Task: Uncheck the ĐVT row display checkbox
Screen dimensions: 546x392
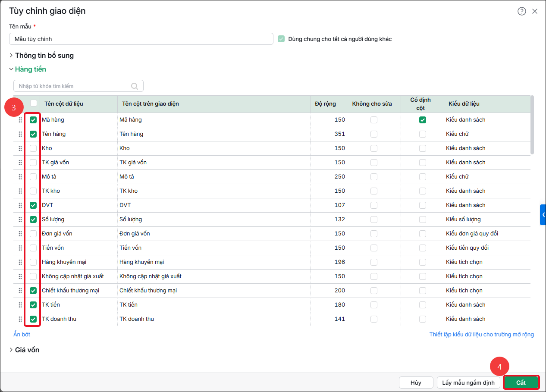Action: coord(33,205)
